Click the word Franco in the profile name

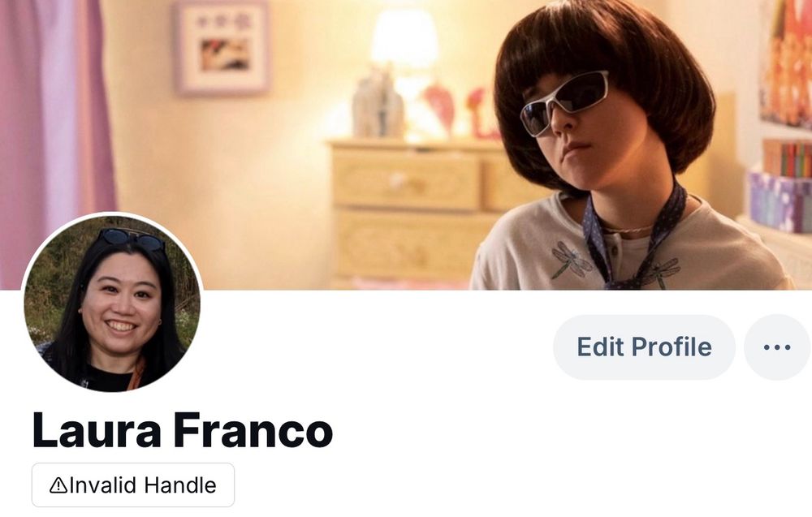tap(253, 431)
